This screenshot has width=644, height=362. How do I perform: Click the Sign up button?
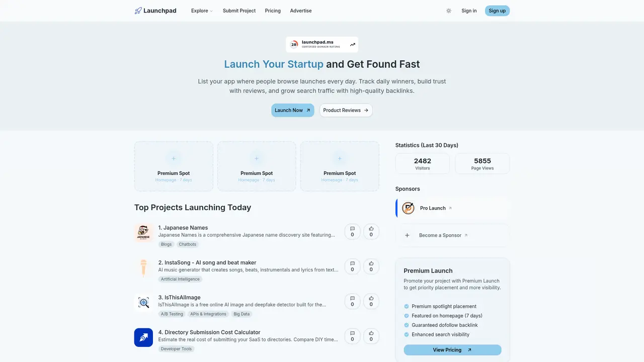[x=497, y=11]
